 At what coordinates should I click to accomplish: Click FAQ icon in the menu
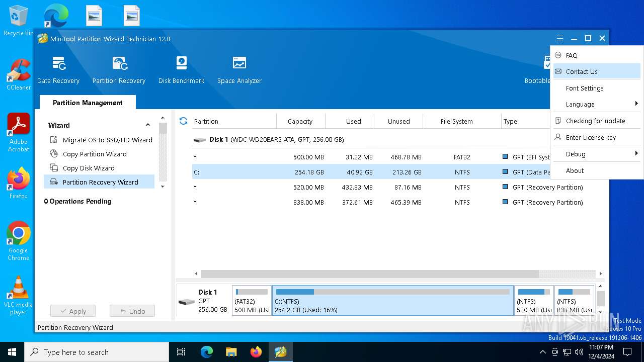[x=558, y=55]
